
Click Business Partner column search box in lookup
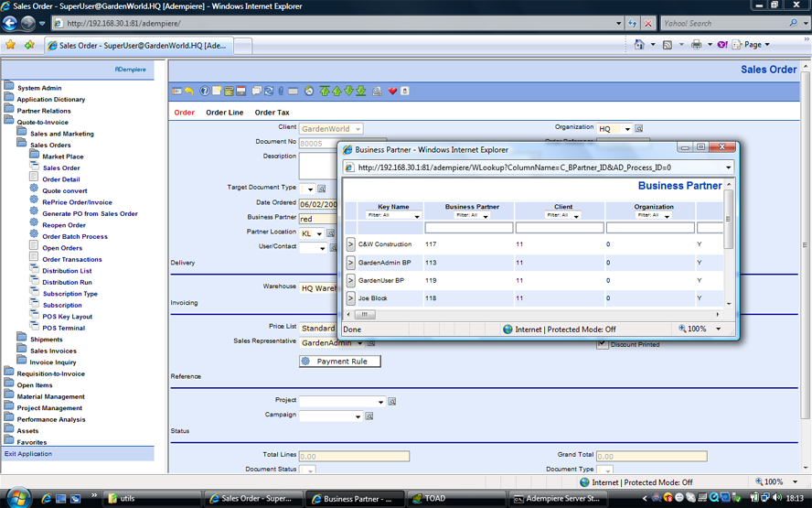click(469, 228)
